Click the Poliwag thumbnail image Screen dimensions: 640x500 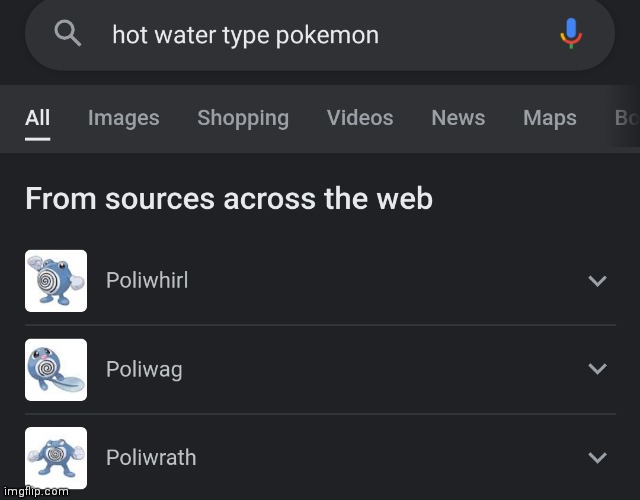click(56, 370)
